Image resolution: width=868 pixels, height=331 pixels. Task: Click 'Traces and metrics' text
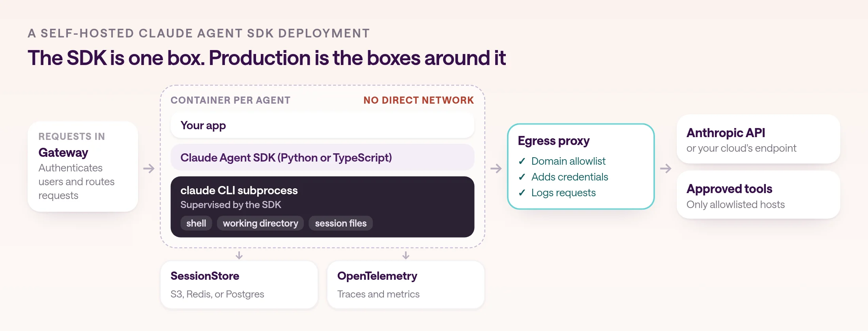pyautogui.click(x=378, y=294)
